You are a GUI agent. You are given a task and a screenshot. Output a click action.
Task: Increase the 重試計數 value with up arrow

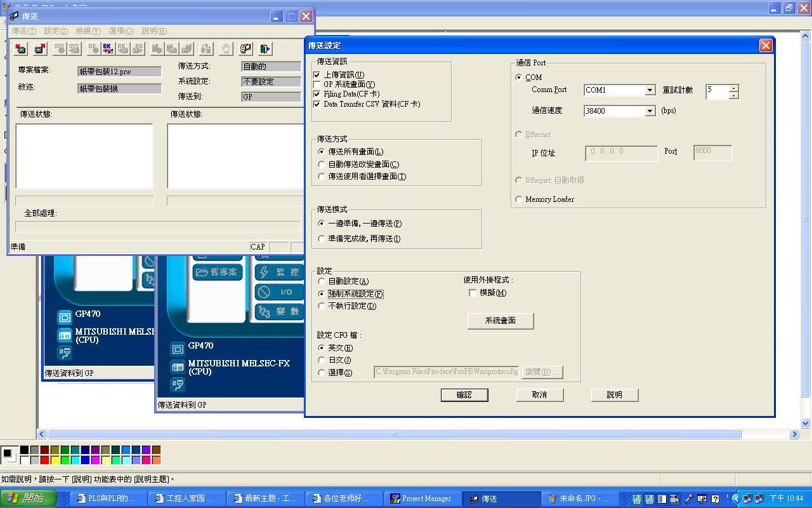pyautogui.click(x=733, y=88)
